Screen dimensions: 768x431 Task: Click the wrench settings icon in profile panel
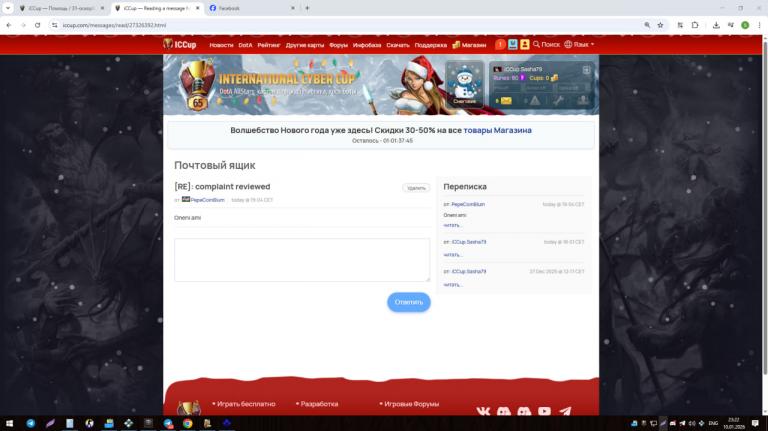pos(558,101)
